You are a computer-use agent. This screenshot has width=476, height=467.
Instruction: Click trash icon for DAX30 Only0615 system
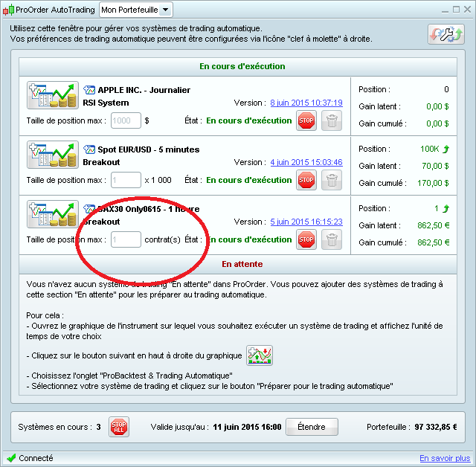[332, 239]
